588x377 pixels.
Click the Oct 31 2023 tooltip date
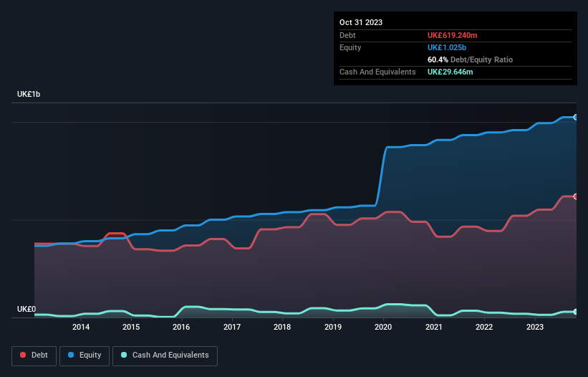[x=361, y=22]
